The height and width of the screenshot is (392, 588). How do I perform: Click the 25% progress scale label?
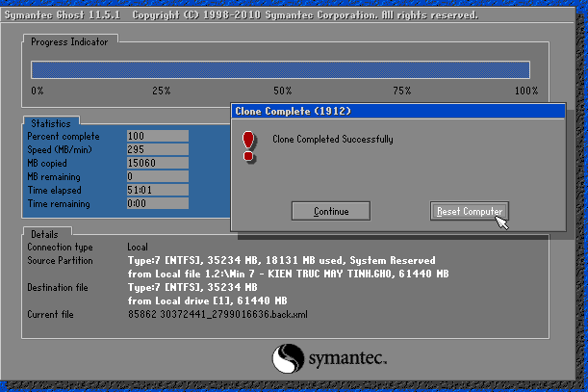click(x=162, y=91)
